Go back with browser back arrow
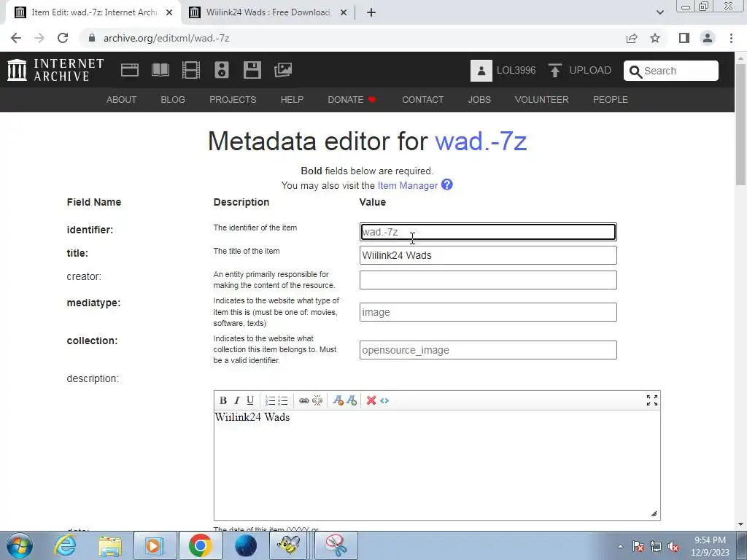The height and width of the screenshot is (560, 747). pyautogui.click(x=16, y=38)
